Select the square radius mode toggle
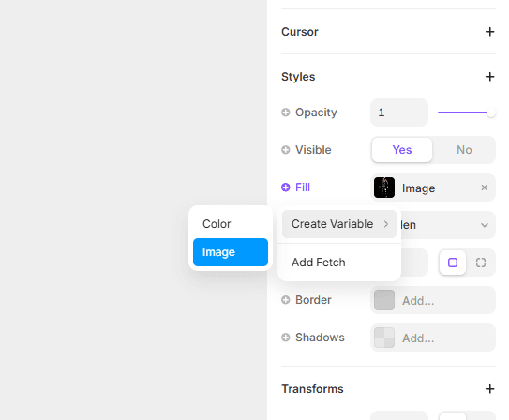This screenshot has width=509, height=420. tap(453, 262)
